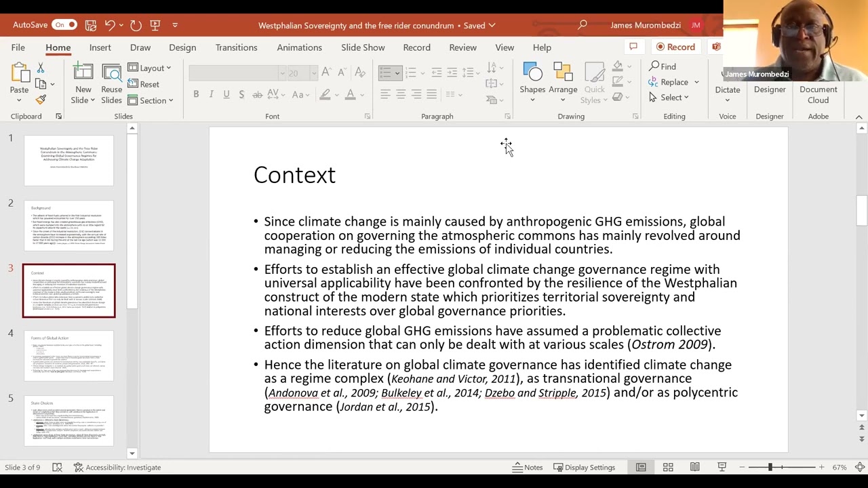This screenshot has width=868, height=488.
Task: Click the font color button
Action: coord(351,94)
